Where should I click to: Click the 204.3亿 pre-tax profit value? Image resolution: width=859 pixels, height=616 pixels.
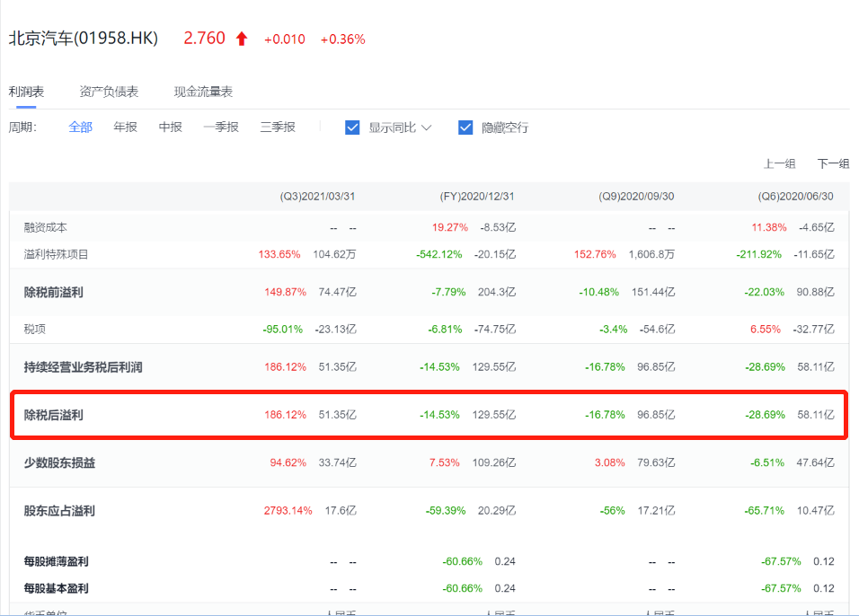tap(497, 292)
